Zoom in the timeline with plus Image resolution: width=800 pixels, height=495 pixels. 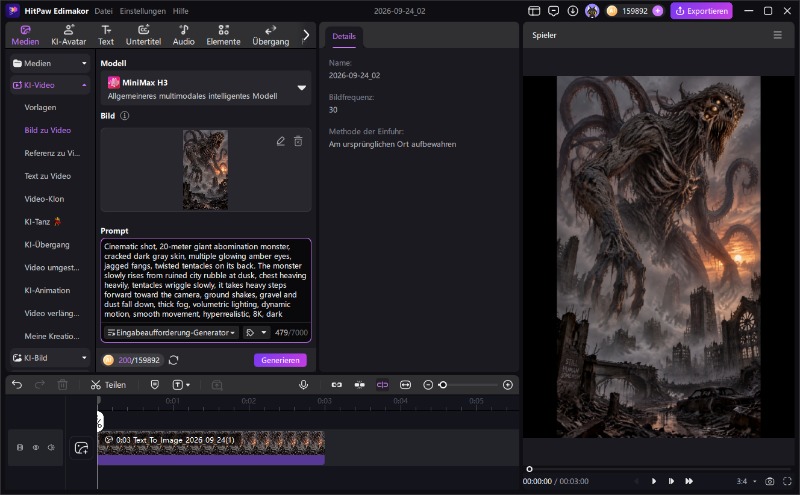[508, 385]
